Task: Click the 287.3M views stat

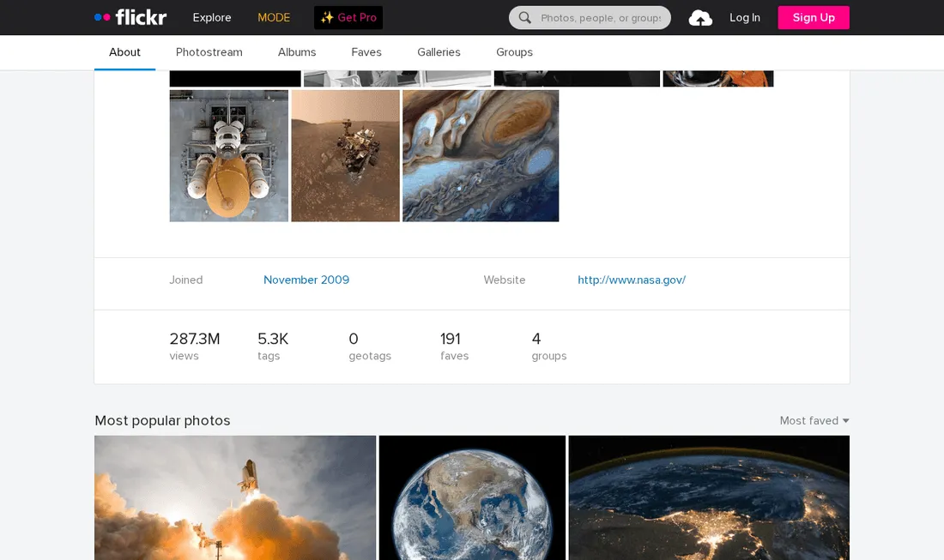Action: [195, 346]
